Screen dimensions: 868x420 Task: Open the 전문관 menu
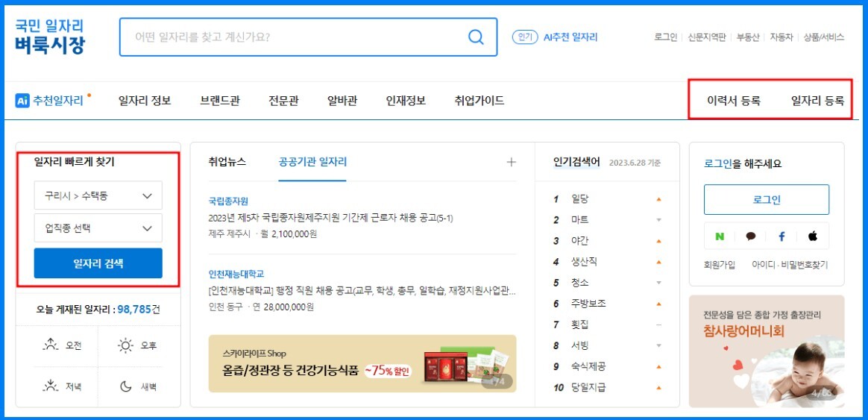click(284, 101)
